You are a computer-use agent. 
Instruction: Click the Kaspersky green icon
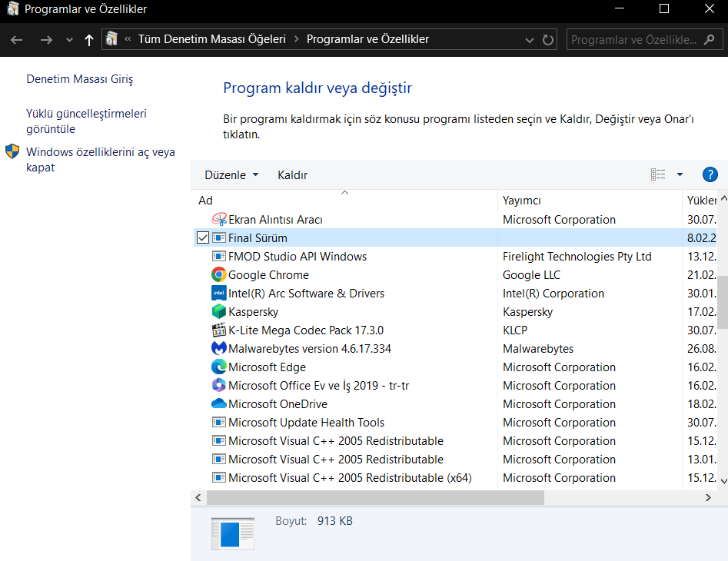pos(218,311)
